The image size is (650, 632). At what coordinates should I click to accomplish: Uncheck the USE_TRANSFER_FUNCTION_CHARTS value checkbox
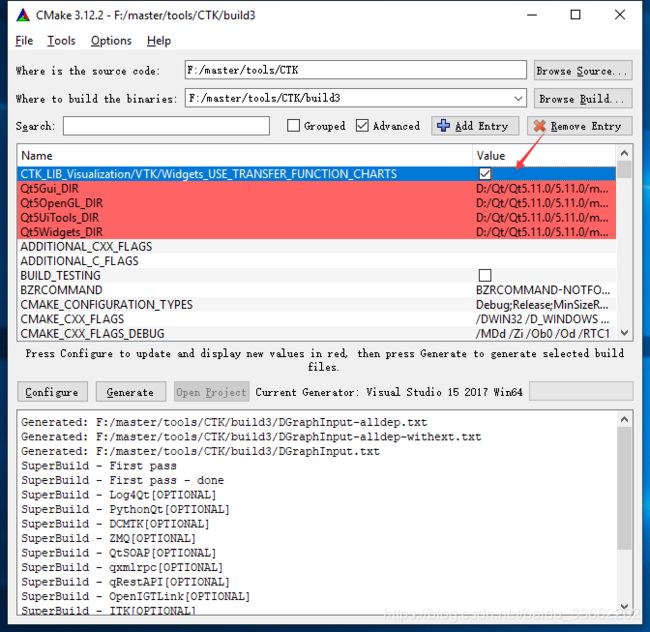tap(485, 174)
